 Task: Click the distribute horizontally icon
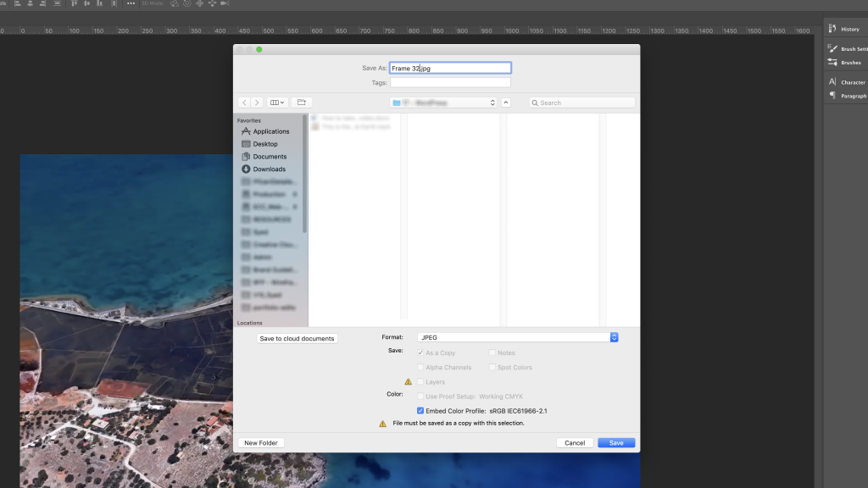(x=114, y=3)
